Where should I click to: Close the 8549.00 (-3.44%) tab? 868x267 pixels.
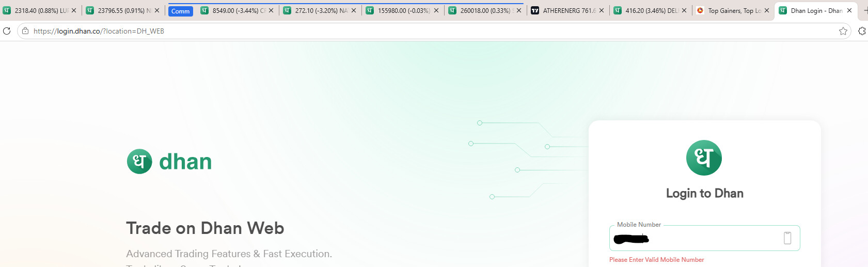(x=271, y=10)
